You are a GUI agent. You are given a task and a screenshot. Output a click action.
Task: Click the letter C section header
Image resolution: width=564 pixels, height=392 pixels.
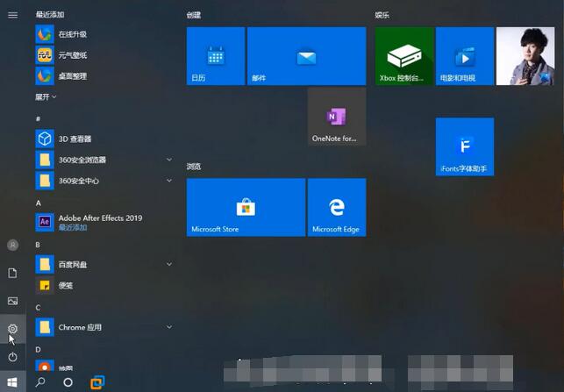(38, 308)
